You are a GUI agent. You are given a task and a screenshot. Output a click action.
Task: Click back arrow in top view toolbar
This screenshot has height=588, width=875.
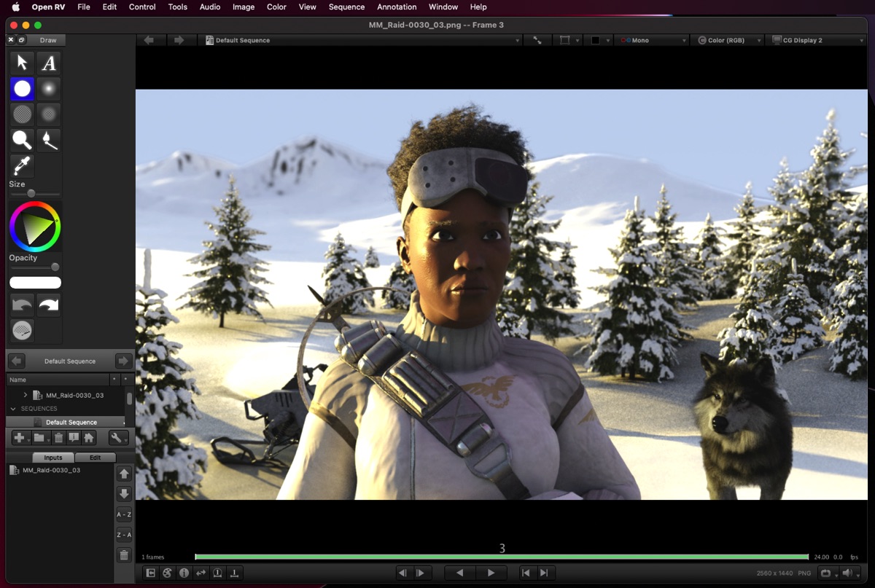point(149,40)
